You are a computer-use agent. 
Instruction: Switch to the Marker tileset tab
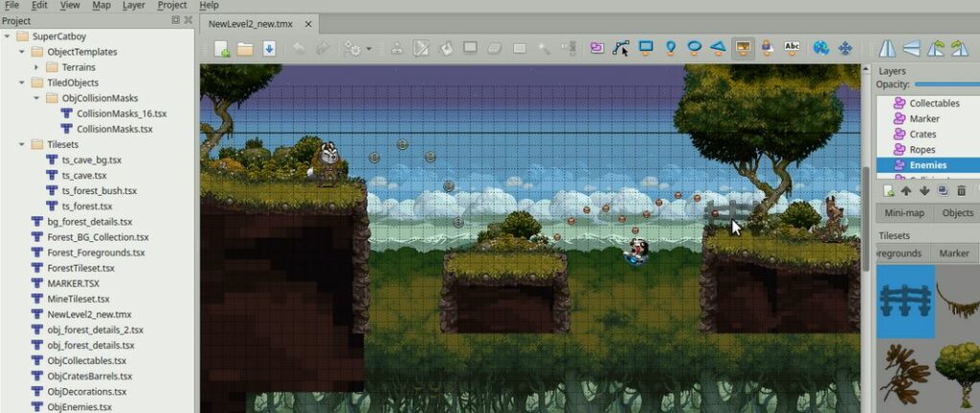point(954,252)
